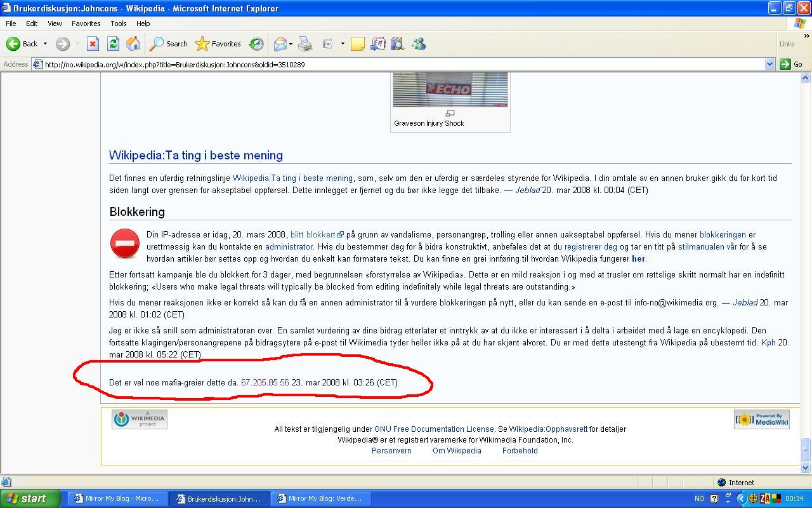Follow the registrerer deg link
The height and width of the screenshot is (508, 812).
(591, 246)
